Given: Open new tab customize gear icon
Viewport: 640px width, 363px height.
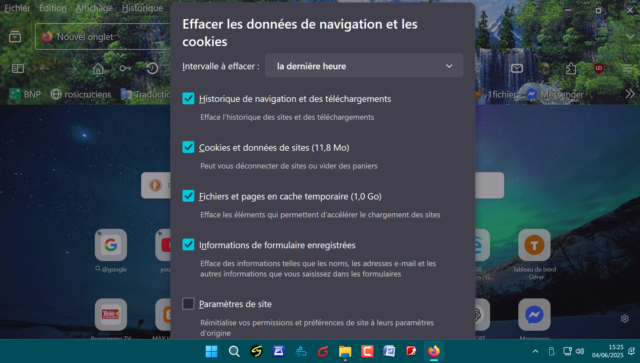Looking at the screenshot, I should [624, 318].
